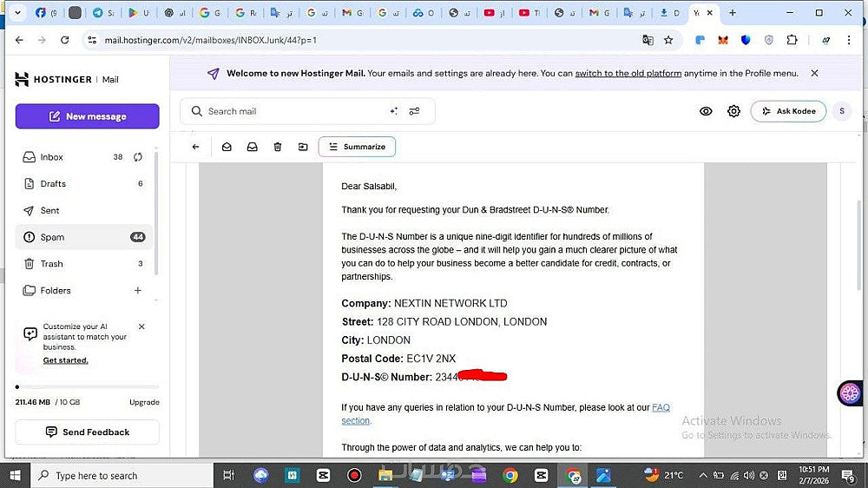Screen dimensions: 868x488
Task: Show hidden system tray icons chevron
Action: click(x=703, y=475)
